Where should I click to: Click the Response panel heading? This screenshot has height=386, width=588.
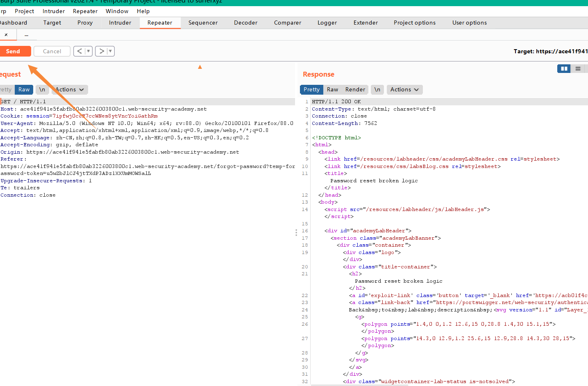click(x=318, y=74)
